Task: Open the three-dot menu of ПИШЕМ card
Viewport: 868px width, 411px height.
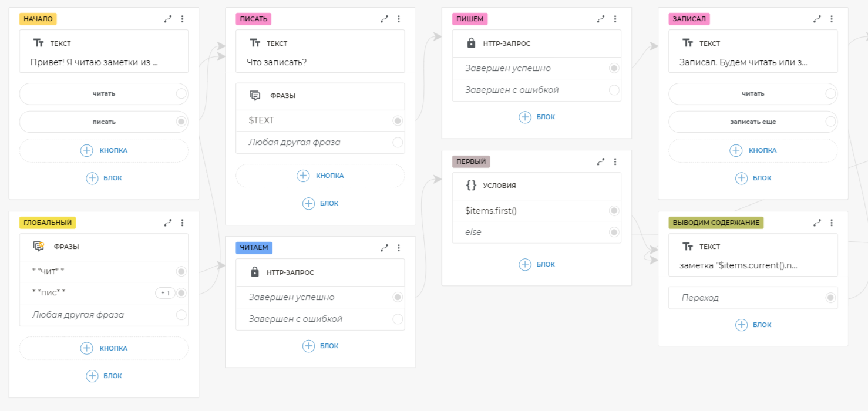Action: coord(615,19)
